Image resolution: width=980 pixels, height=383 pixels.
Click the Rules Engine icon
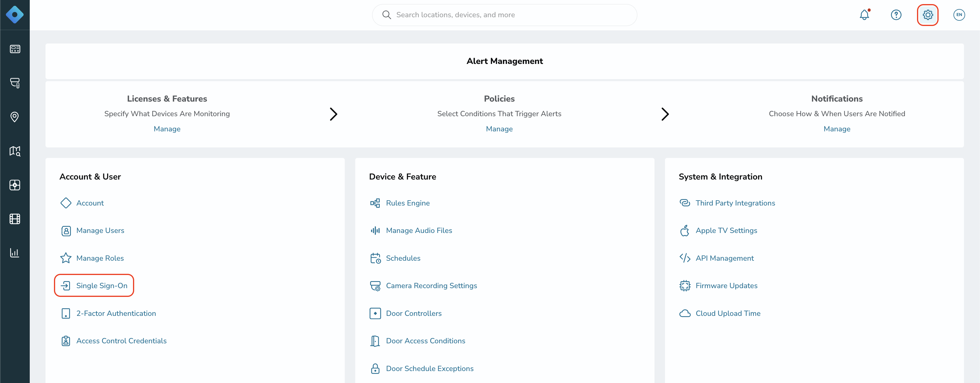click(x=375, y=203)
